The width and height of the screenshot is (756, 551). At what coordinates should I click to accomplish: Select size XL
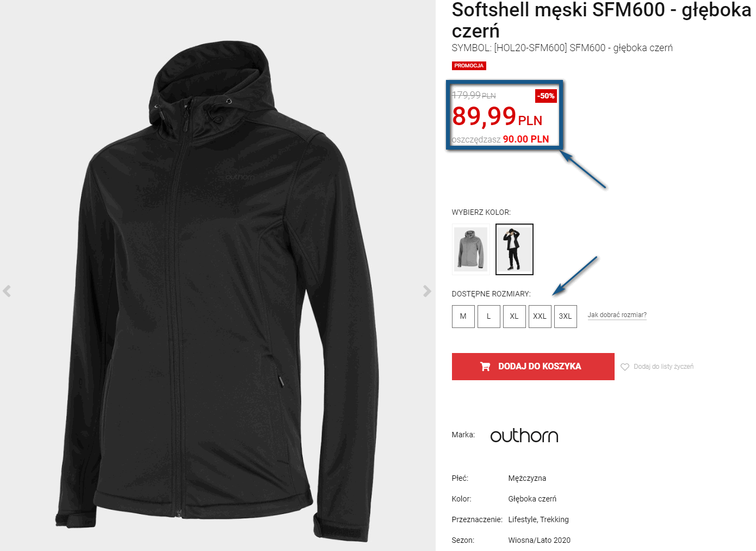tap(515, 317)
